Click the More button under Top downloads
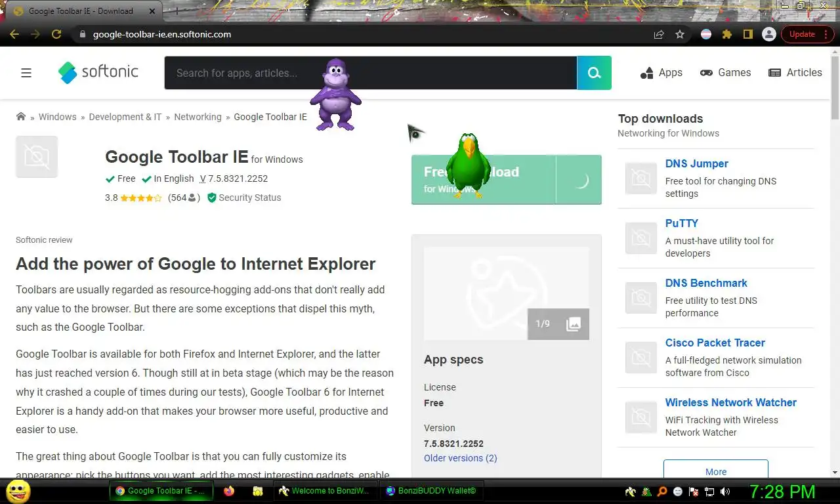The image size is (840, 504). [716, 471]
